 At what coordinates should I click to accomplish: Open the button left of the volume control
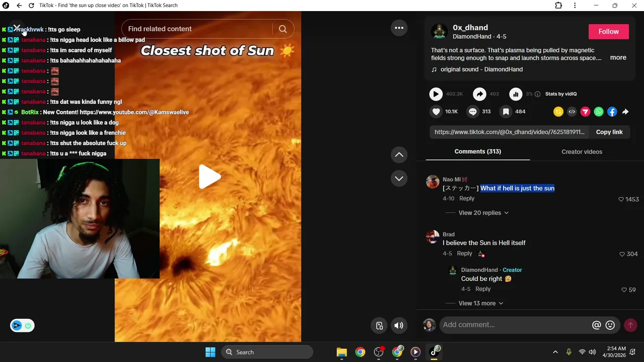379,326
